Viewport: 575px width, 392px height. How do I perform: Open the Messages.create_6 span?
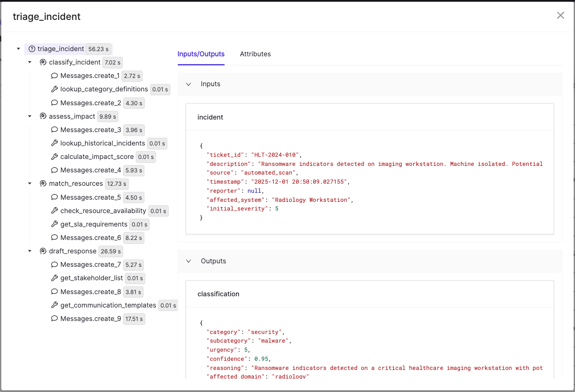pyautogui.click(x=91, y=238)
